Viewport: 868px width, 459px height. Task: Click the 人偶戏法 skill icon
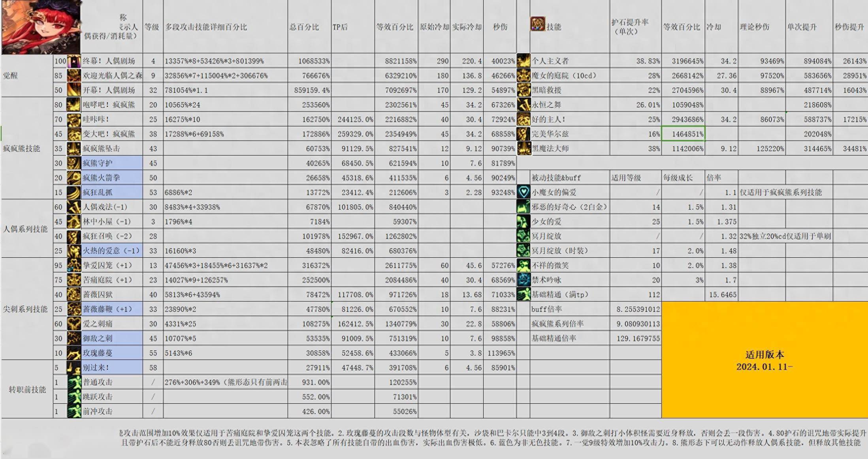click(74, 207)
